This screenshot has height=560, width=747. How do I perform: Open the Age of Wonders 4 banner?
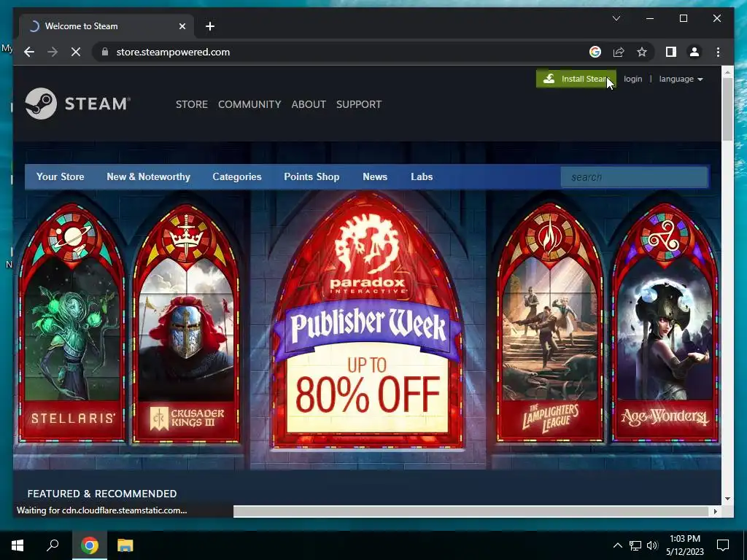(665, 323)
